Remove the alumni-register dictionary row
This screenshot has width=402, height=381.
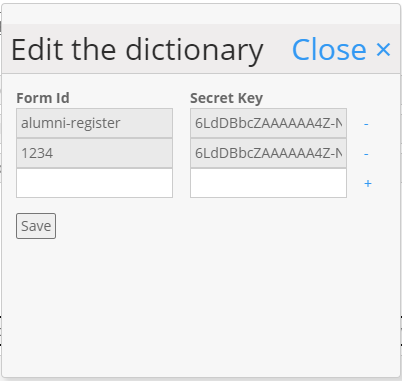pos(366,124)
